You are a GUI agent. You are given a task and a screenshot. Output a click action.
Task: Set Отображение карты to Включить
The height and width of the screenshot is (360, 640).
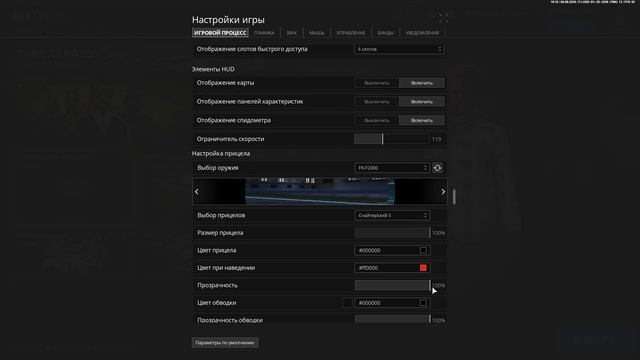tap(422, 83)
